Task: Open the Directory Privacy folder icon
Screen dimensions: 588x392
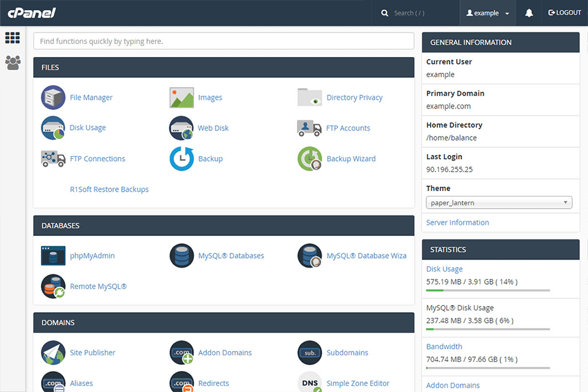Action: pyautogui.click(x=309, y=97)
